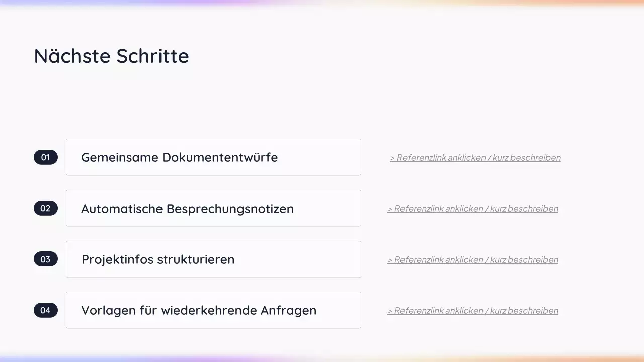Select the "Vorlagen für wiederkehrende Anfragen" card

coord(213,310)
